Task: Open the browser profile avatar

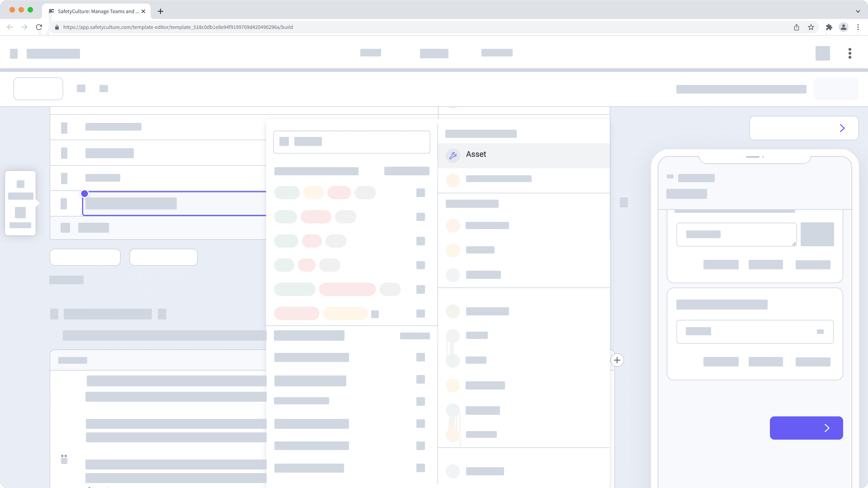Action: pos(843,27)
